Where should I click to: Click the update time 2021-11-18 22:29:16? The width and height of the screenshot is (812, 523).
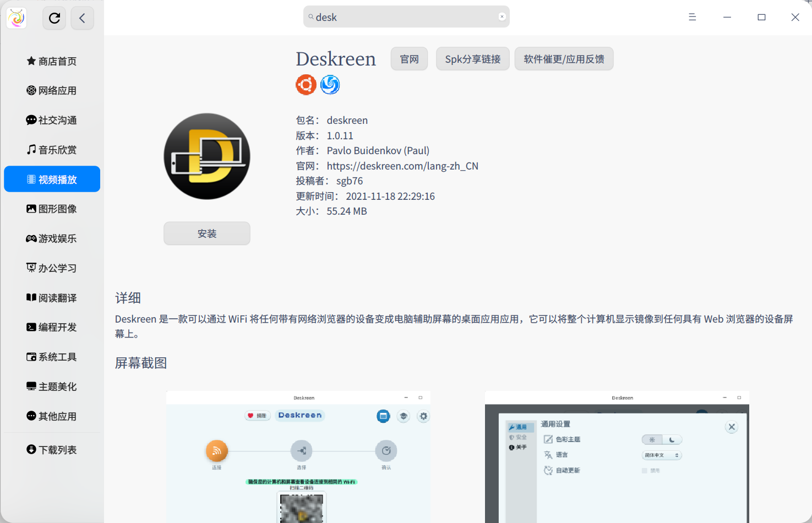click(390, 196)
